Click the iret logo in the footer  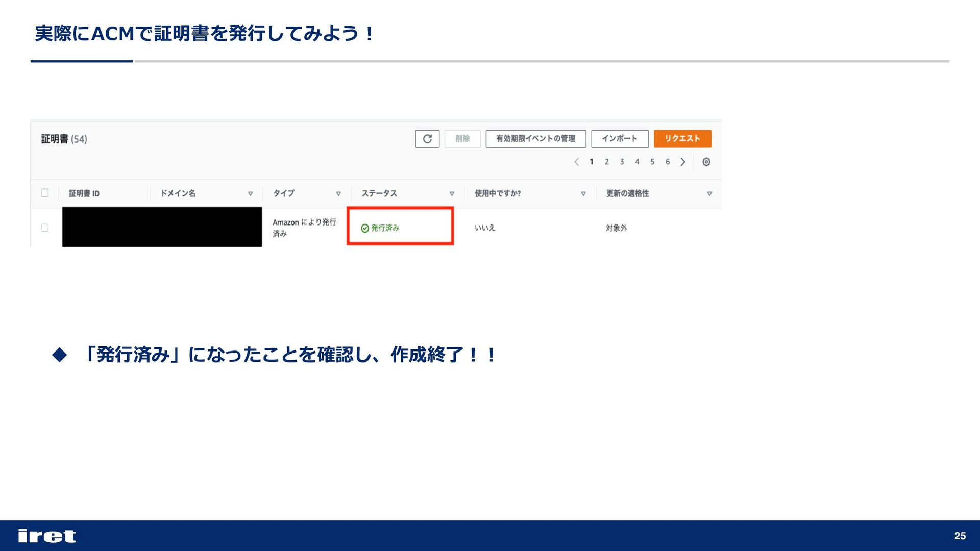tap(47, 536)
